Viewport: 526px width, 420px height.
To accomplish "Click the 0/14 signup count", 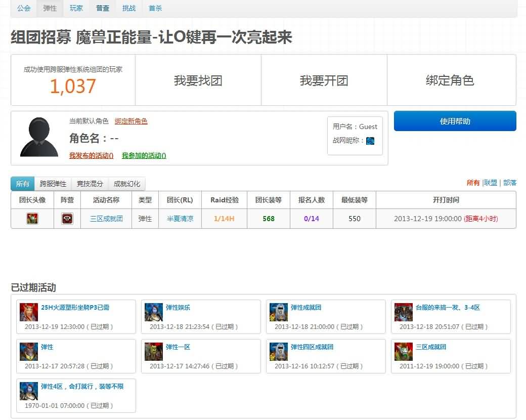I will tap(312, 219).
